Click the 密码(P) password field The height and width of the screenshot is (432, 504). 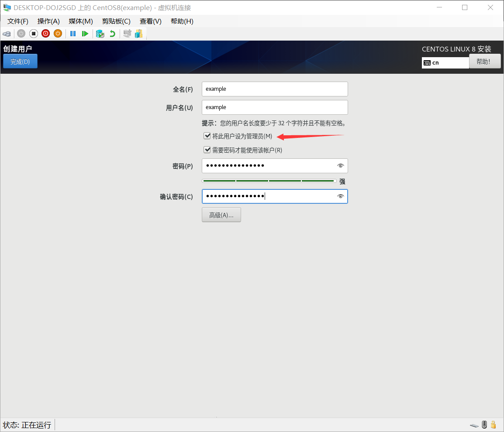coord(275,166)
